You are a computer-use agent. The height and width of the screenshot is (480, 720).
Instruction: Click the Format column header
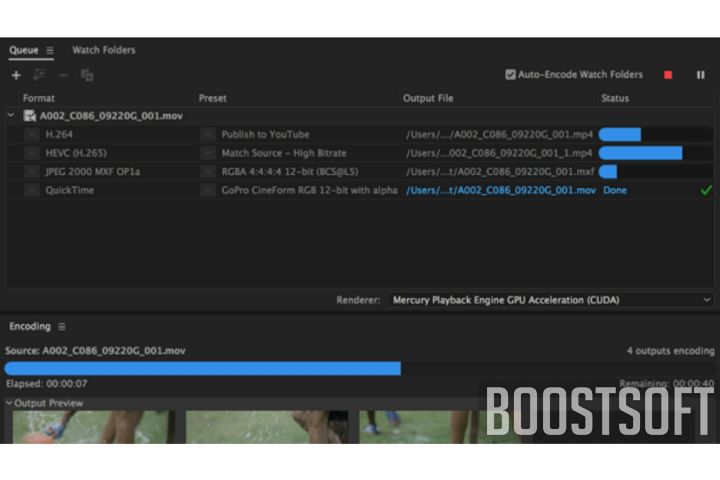(39, 98)
